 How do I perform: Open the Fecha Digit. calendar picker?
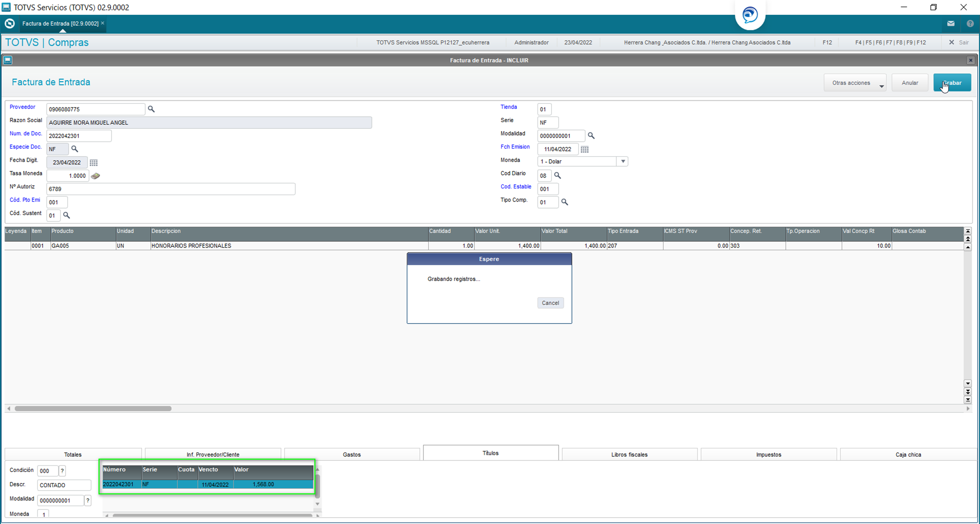(93, 162)
